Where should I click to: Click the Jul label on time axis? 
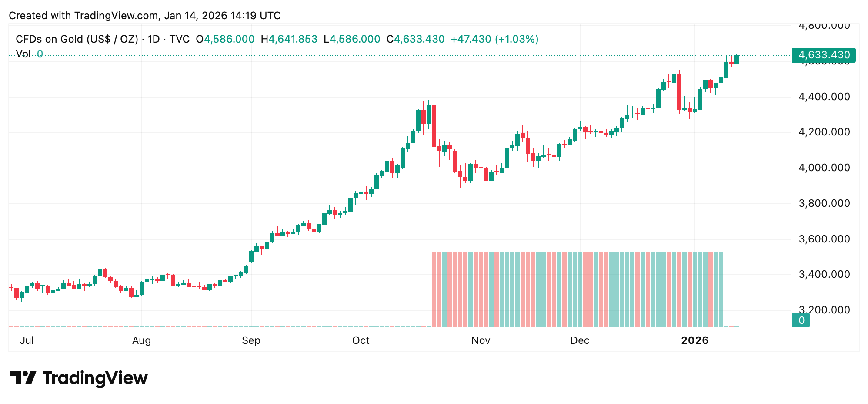pyautogui.click(x=27, y=340)
